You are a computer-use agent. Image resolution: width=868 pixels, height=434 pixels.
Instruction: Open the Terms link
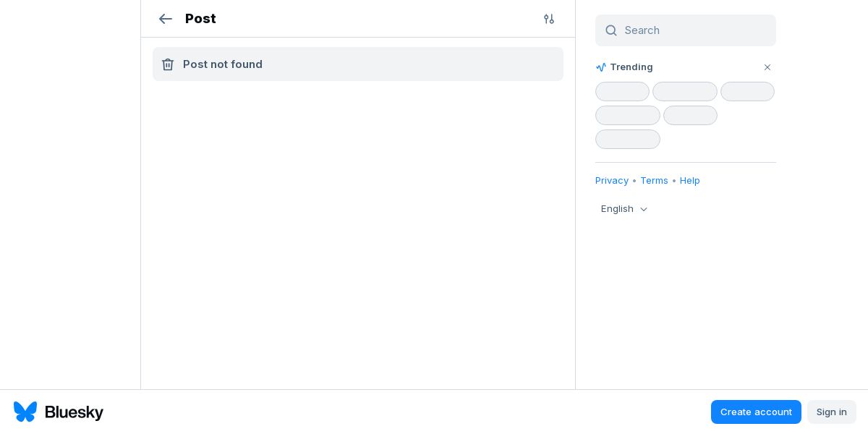point(654,181)
